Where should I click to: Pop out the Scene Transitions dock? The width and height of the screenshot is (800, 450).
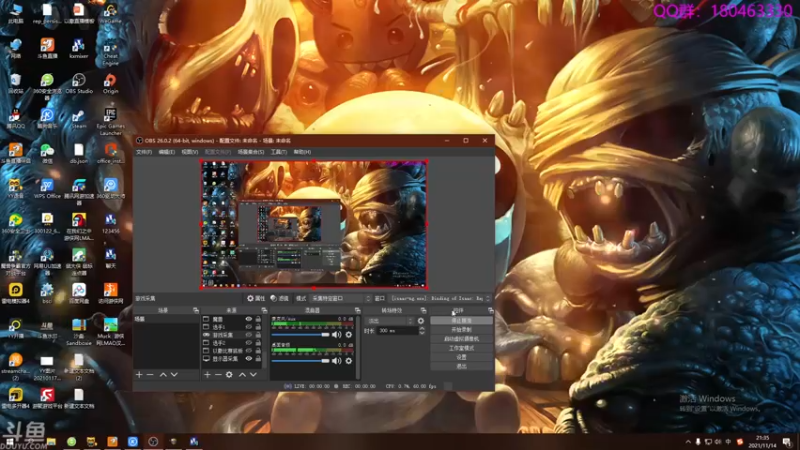pos(423,310)
